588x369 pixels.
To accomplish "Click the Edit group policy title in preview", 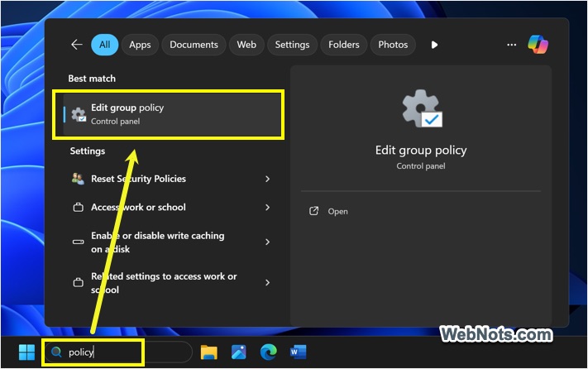I will [x=421, y=151].
